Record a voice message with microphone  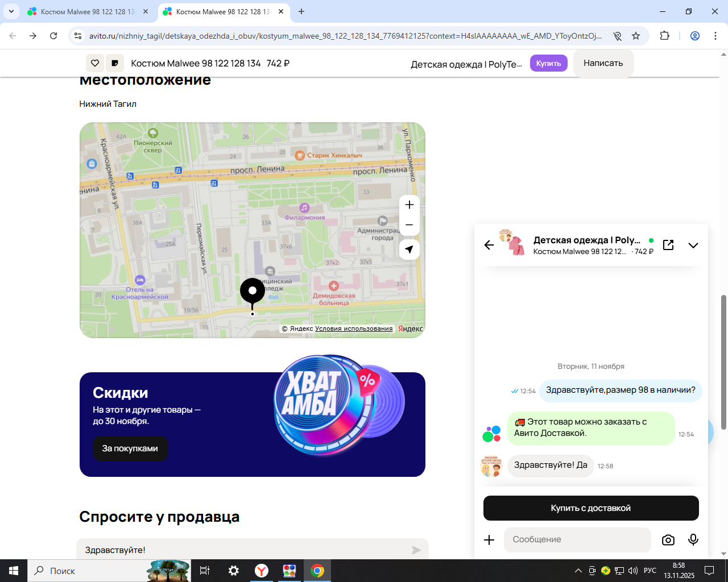click(x=693, y=540)
